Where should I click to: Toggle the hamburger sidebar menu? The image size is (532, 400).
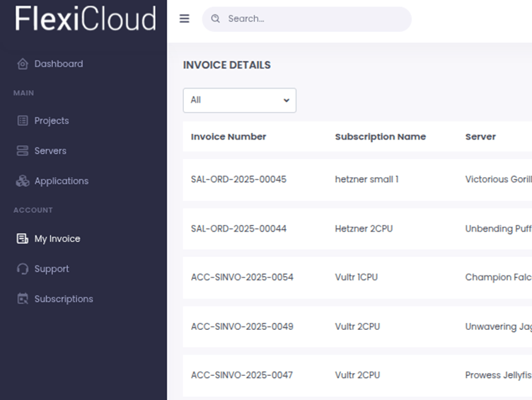pyautogui.click(x=185, y=19)
